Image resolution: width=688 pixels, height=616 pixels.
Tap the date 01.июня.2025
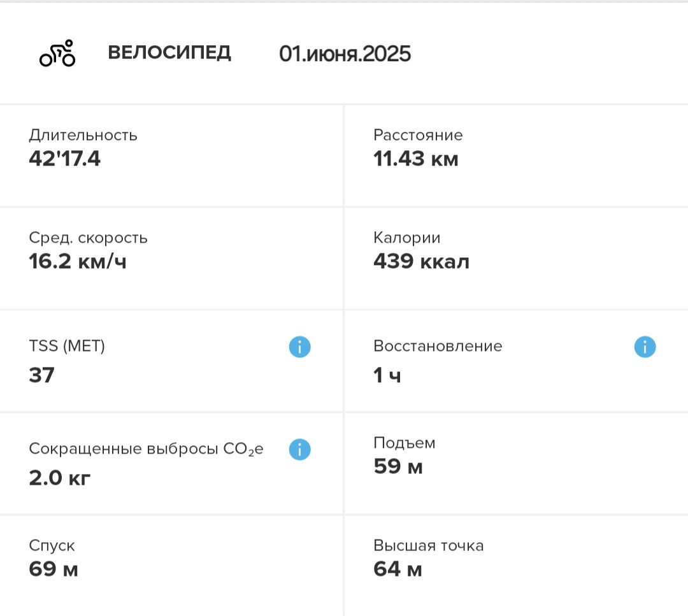coord(345,54)
